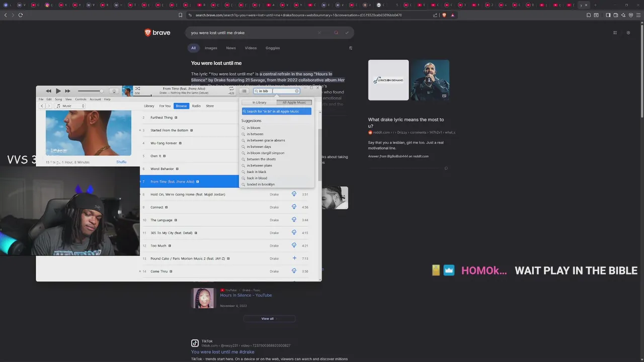Screen dimensions: 644x362
Task: Download 'Come Thru' via its cloud icon
Action: pos(294,271)
